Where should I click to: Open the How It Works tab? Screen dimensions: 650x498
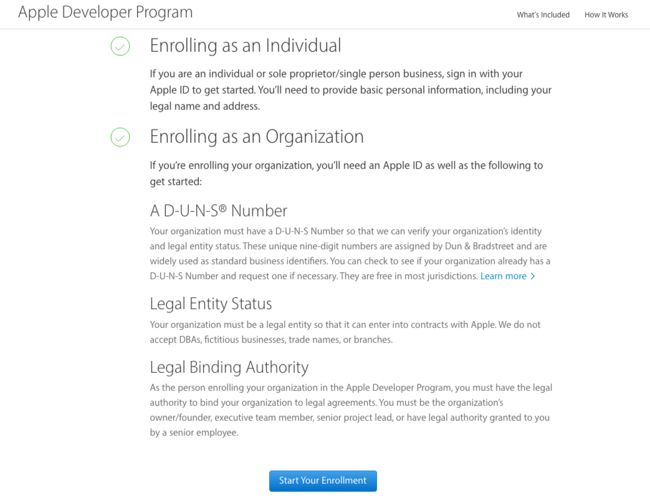click(x=606, y=15)
